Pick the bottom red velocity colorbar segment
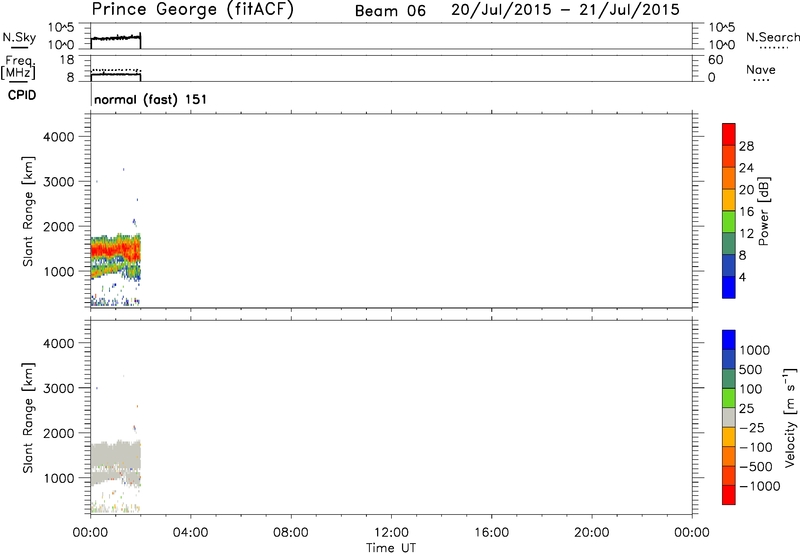This screenshot has height=554, width=800. tap(729, 495)
